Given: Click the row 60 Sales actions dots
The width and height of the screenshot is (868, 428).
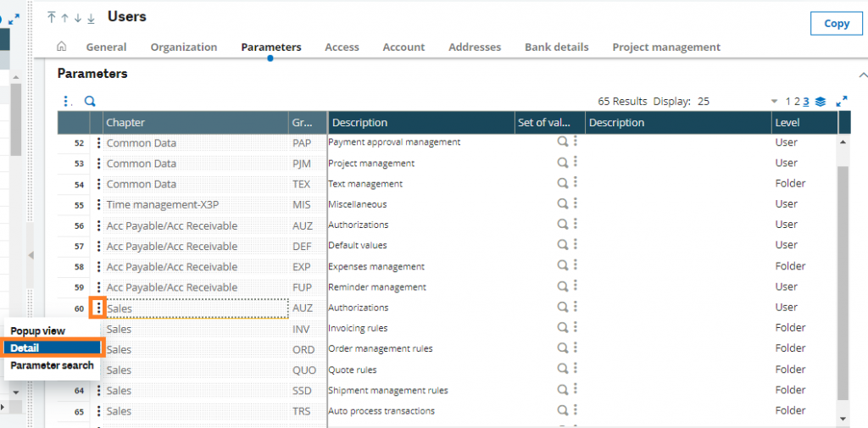Looking at the screenshot, I should [99, 308].
